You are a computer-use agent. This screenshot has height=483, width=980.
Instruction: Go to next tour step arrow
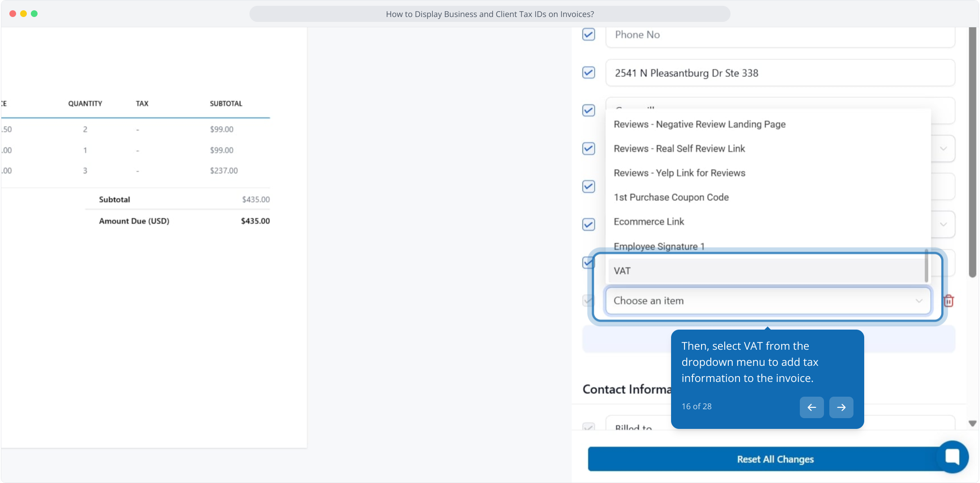click(841, 407)
